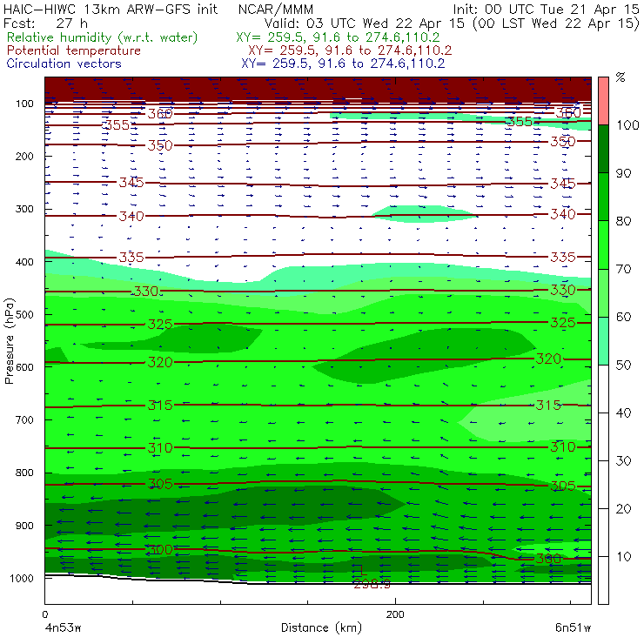The height and width of the screenshot is (644, 644).
Task: Select the 'NCAR/MMM' header text
Action: (x=276, y=9)
